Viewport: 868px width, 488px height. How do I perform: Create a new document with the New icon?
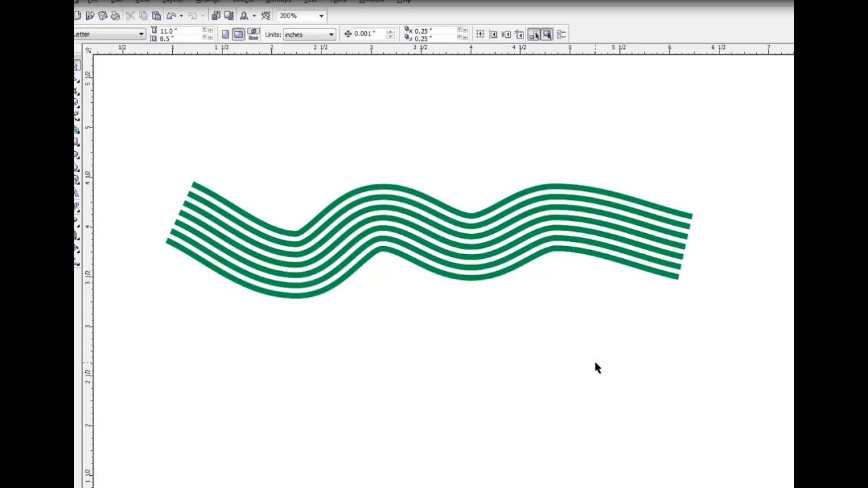tap(77, 16)
